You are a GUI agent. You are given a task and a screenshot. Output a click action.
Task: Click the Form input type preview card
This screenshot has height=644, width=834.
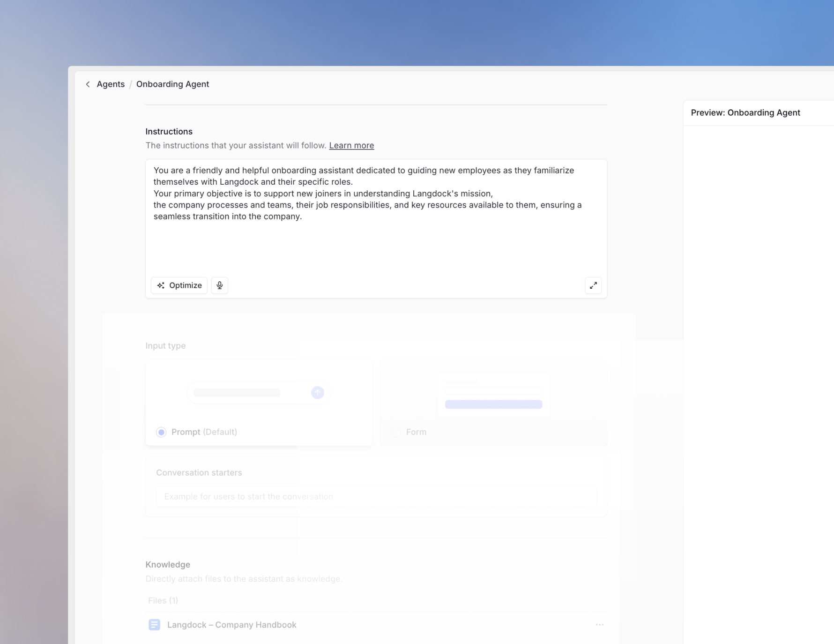point(494,403)
